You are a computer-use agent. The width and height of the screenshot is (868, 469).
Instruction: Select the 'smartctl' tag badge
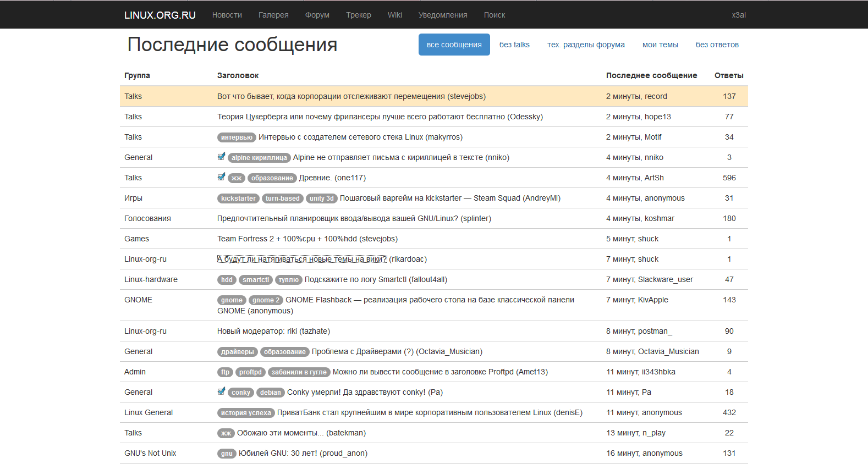point(256,280)
